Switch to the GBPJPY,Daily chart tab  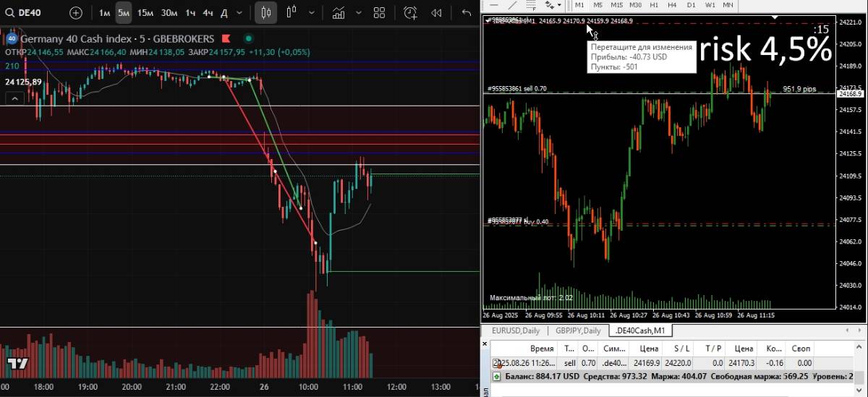coord(578,330)
